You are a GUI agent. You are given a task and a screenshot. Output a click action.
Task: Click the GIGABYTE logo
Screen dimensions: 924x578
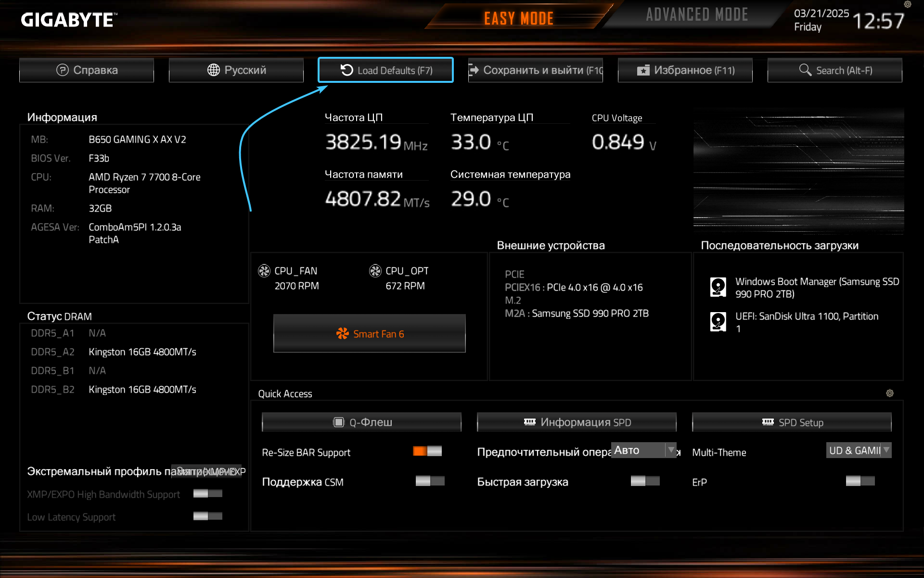click(x=68, y=20)
